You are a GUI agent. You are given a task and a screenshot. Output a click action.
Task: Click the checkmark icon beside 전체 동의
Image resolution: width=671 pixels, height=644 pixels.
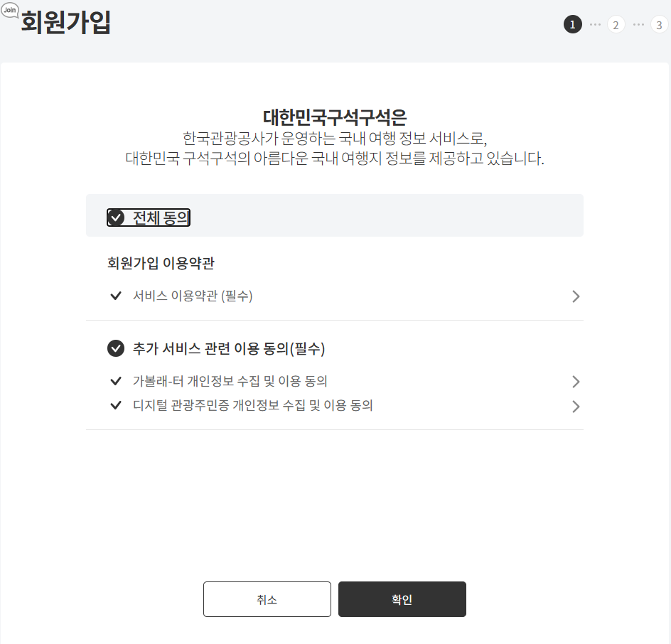(117, 218)
